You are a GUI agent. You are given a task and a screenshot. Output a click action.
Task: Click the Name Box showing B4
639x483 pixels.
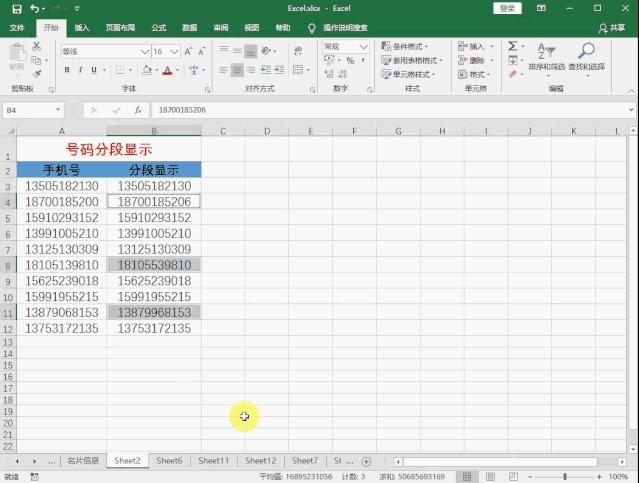click(x=33, y=110)
